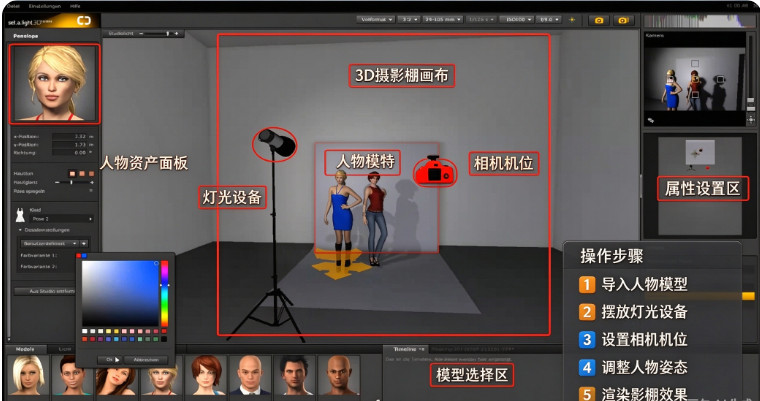Collapse the Detaileinstellungen section
Viewport: 760px width, 401px height.
(x=21, y=230)
